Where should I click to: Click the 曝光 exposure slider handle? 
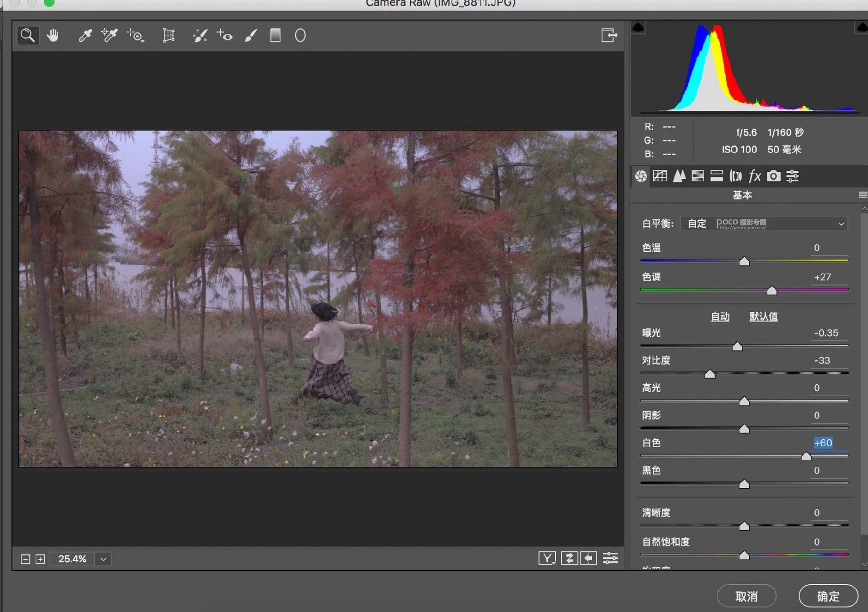(x=737, y=346)
